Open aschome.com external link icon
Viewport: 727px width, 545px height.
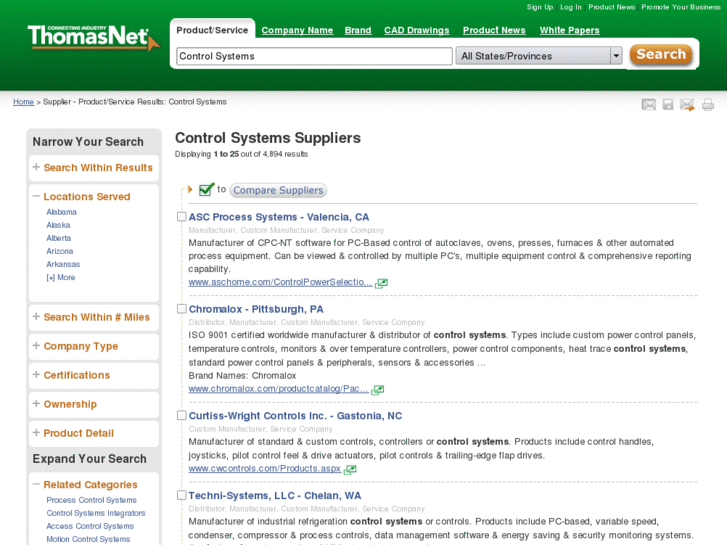point(381,283)
